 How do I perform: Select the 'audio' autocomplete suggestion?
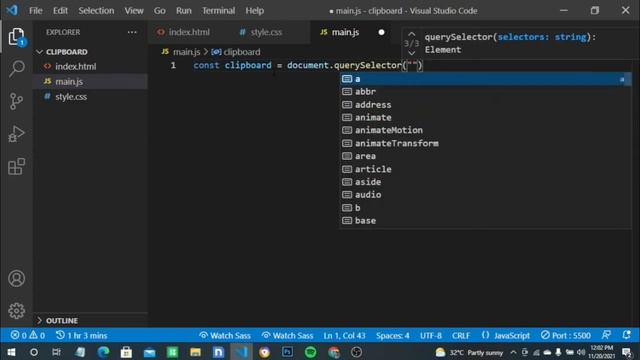click(x=486, y=195)
